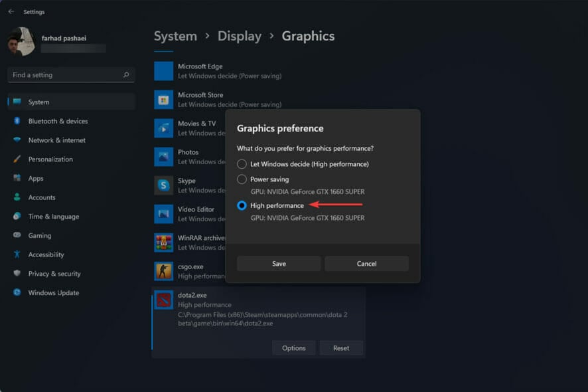Open Display from the breadcrumb trail

coord(240,36)
